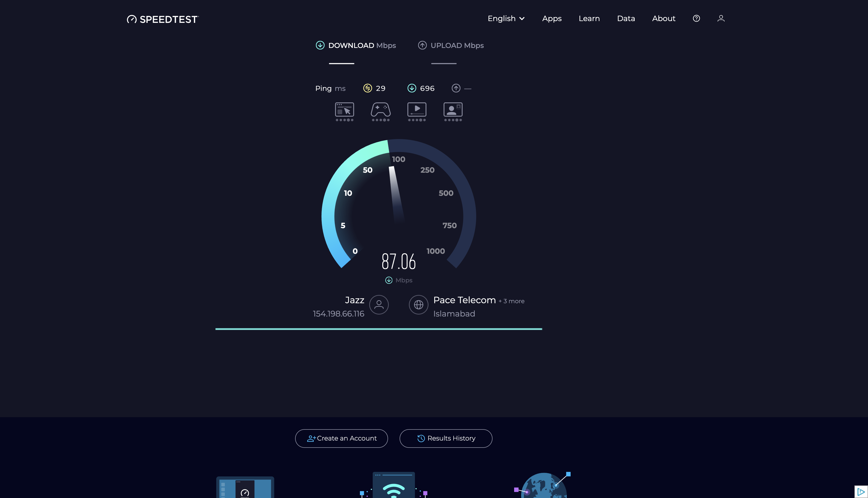The height and width of the screenshot is (498, 868).
Task: Click the globe server icon for Pace Telecom
Action: (418, 304)
